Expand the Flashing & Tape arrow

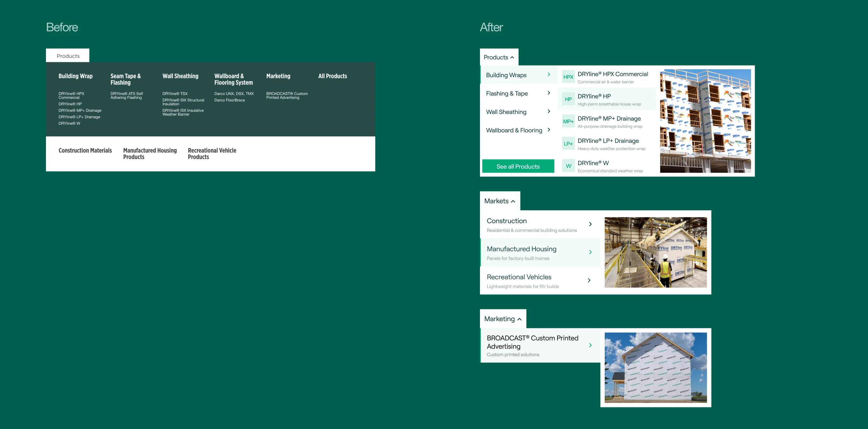549,93
